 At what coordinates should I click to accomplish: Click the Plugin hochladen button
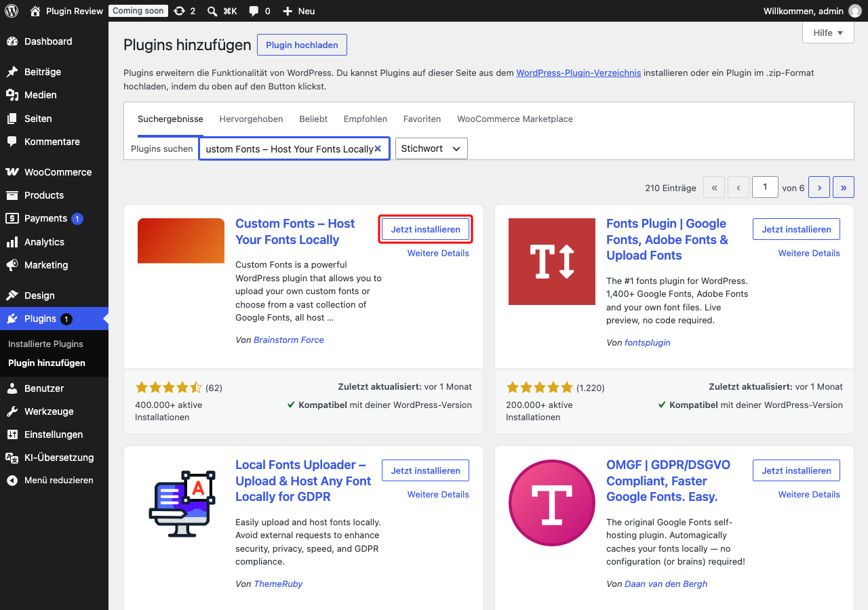302,45
